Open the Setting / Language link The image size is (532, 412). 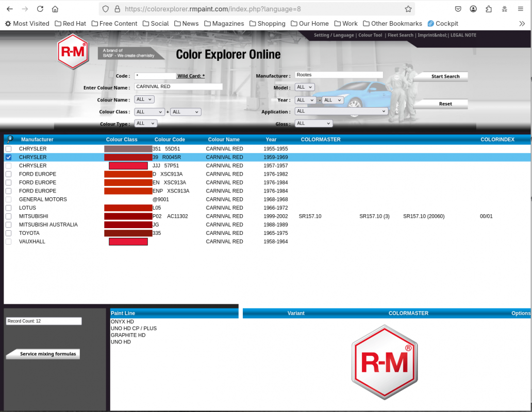[334, 35]
